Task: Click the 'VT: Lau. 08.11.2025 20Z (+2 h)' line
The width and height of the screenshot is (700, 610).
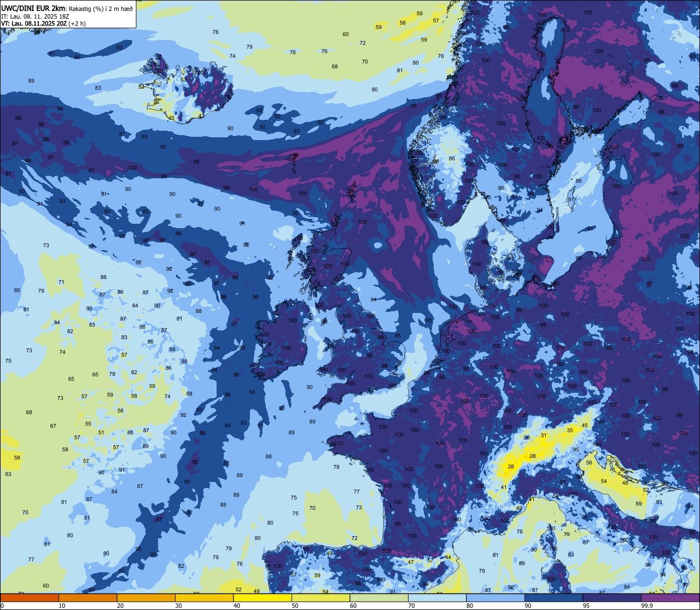Action: pos(44,24)
